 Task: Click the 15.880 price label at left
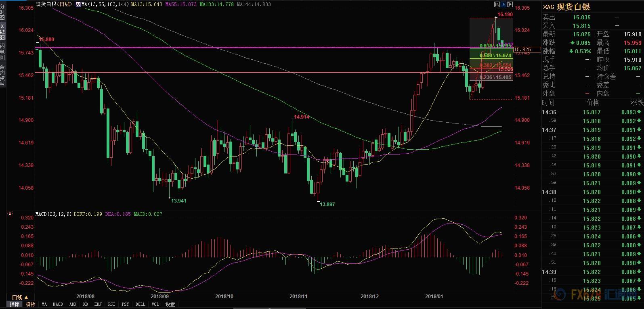click(46, 40)
